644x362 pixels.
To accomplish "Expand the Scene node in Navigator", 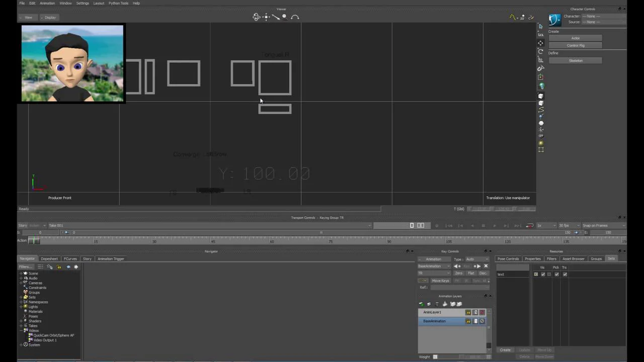I will (21, 274).
